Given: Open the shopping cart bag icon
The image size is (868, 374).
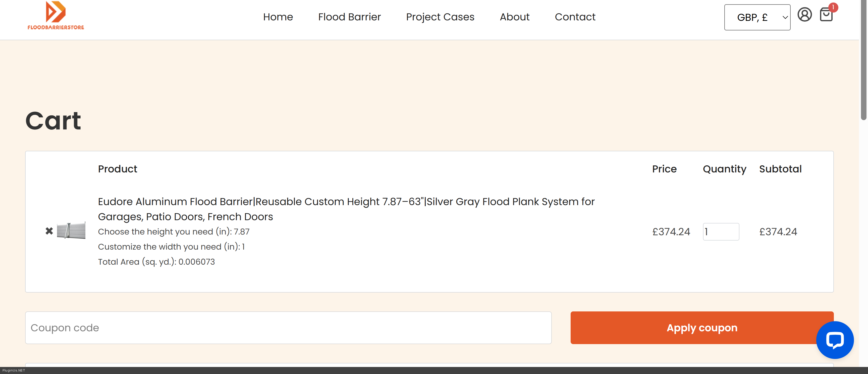Looking at the screenshot, I should [826, 15].
